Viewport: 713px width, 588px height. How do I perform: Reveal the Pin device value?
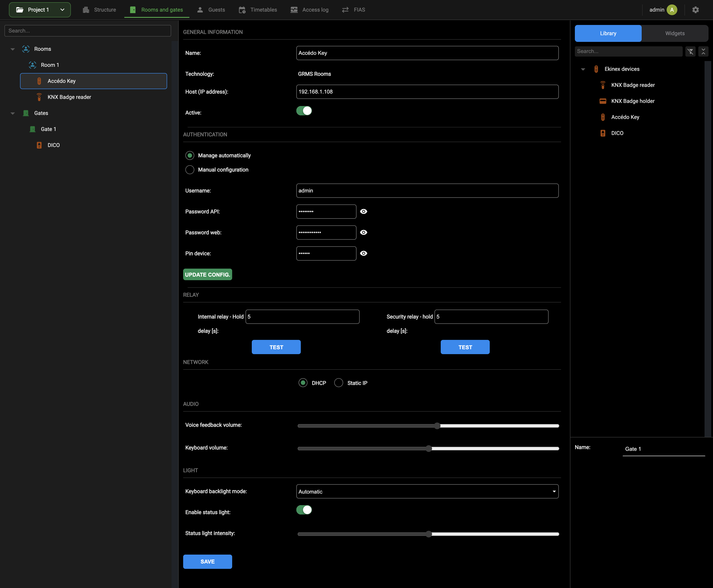click(364, 253)
